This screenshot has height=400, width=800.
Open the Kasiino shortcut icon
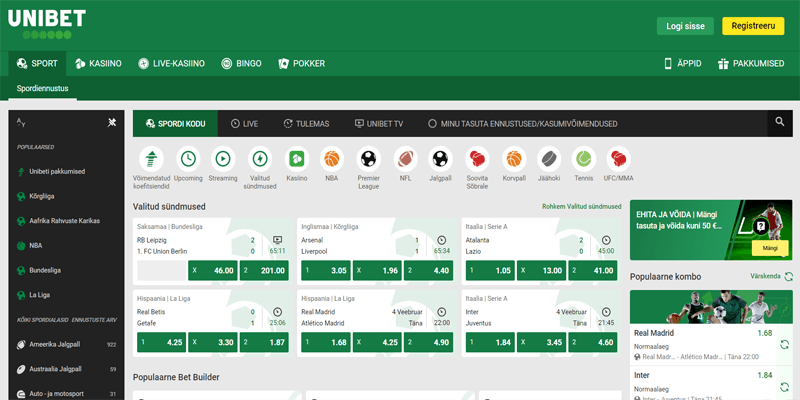pos(297,159)
